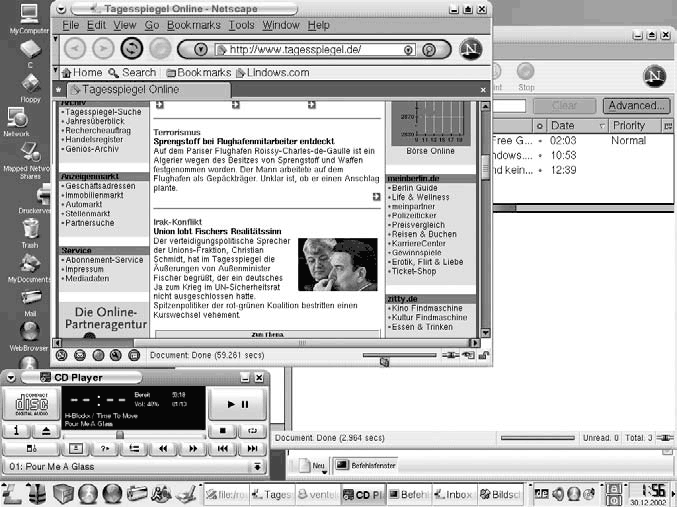Click the Advanced... button in mail window
677x507 pixels.
tap(636, 105)
